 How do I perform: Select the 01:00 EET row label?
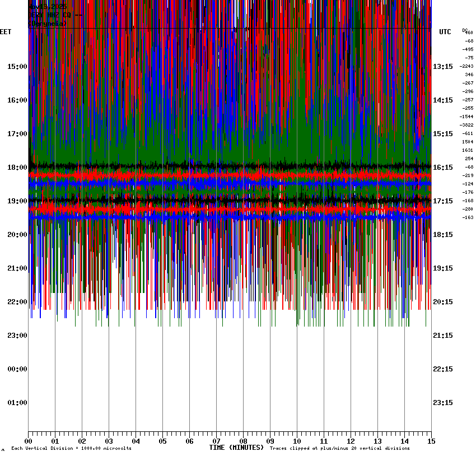tap(17, 403)
